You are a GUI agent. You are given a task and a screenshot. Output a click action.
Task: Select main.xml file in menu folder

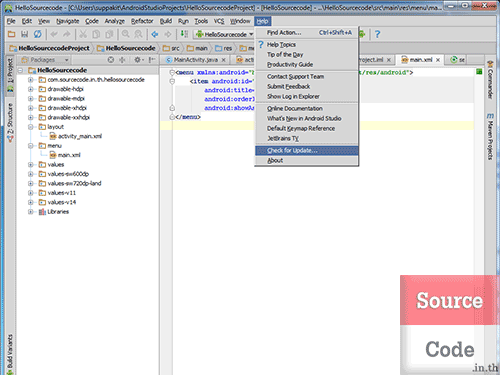click(x=65, y=155)
